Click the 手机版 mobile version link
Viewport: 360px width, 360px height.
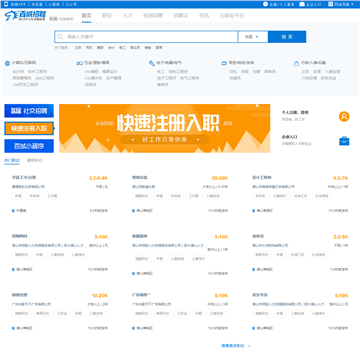pyautogui.click(x=37, y=4)
